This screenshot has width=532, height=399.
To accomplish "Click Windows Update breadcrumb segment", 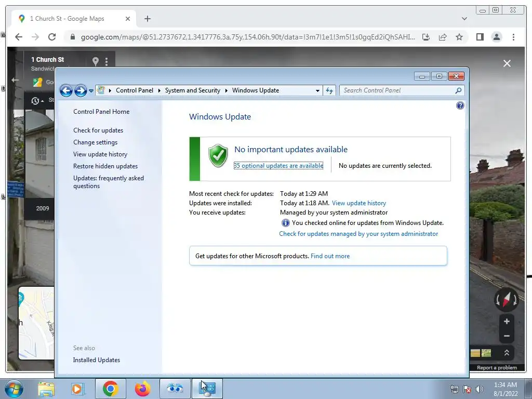I will (256, 90).
